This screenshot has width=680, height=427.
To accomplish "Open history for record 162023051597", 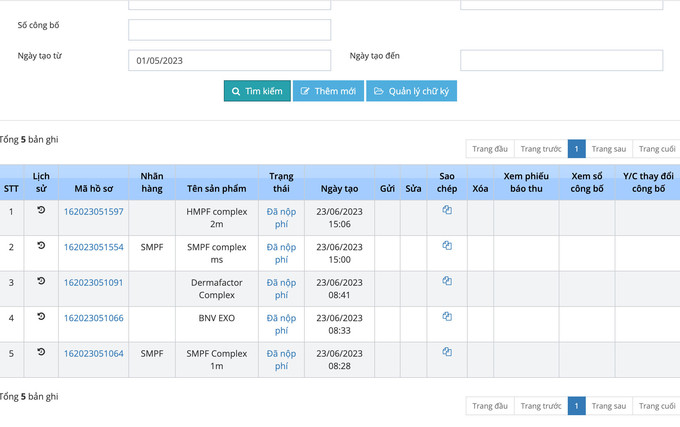I will pos(41,210).
